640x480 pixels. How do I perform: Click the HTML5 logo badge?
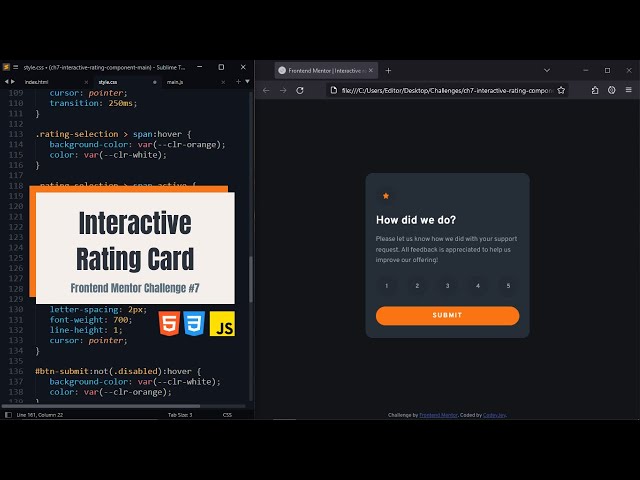pos(169,324)
